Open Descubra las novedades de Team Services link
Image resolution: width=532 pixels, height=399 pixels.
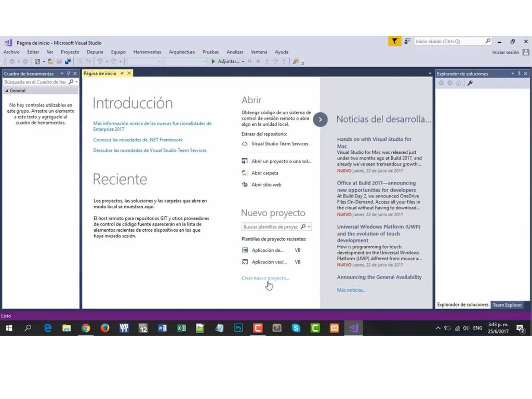150,150
